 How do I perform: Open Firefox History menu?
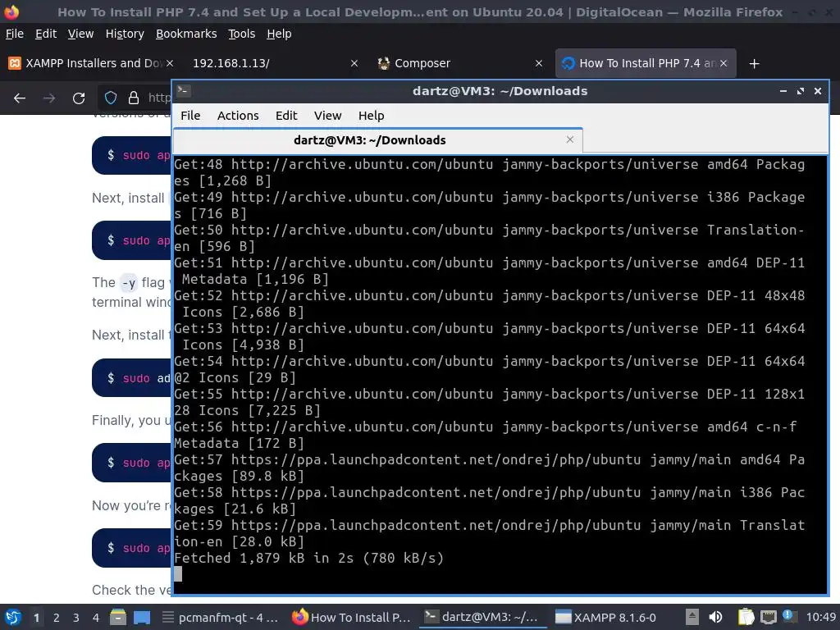[x=125, y=34]
